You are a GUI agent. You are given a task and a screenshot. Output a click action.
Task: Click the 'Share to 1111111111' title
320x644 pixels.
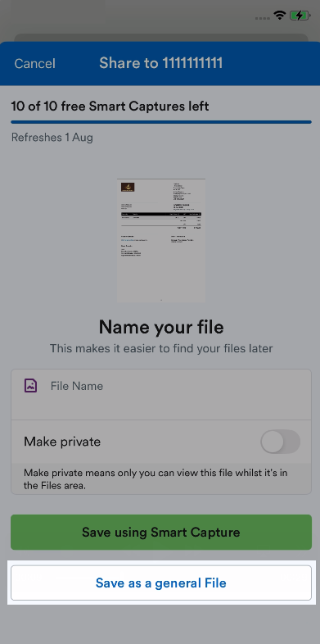coord(161,63)
